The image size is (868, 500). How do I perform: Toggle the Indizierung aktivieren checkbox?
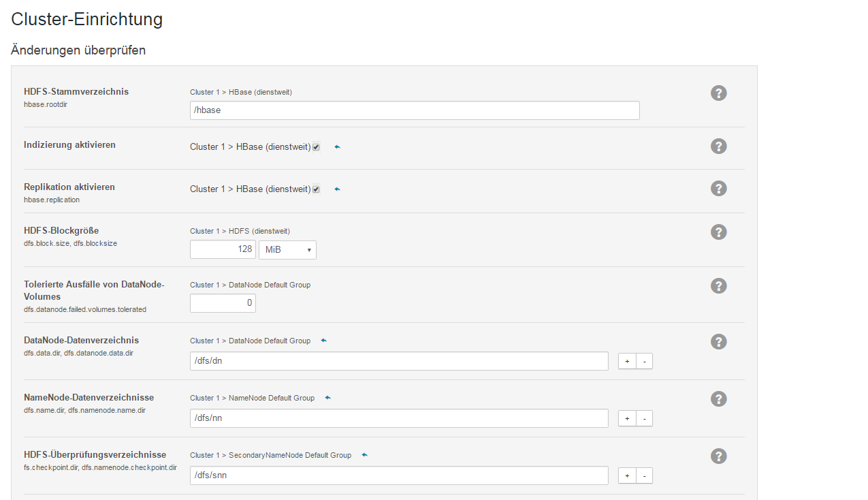pyautogui.click(x=316, y=147)
